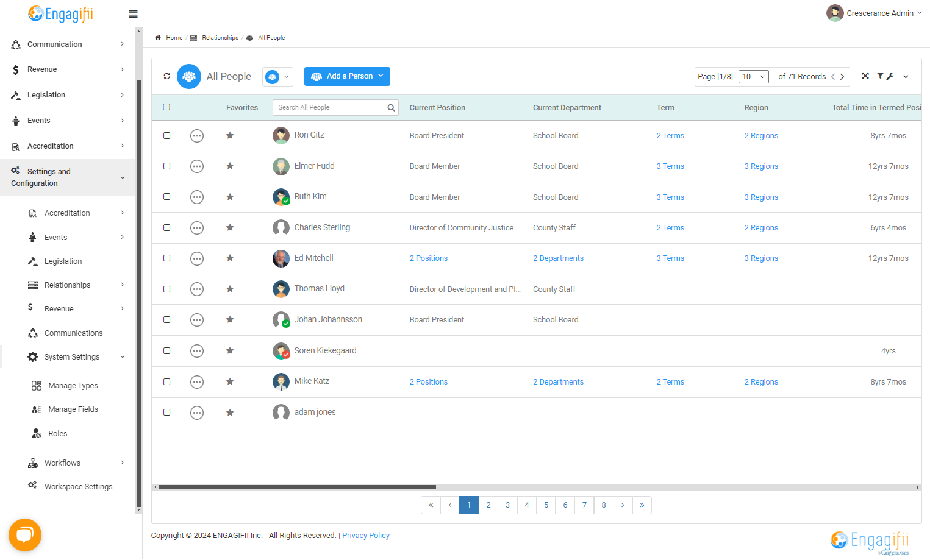Select all rows with header checkbox
Image resolution: width=930 pixels, height=560 pixels.
(x=166, y=107)
